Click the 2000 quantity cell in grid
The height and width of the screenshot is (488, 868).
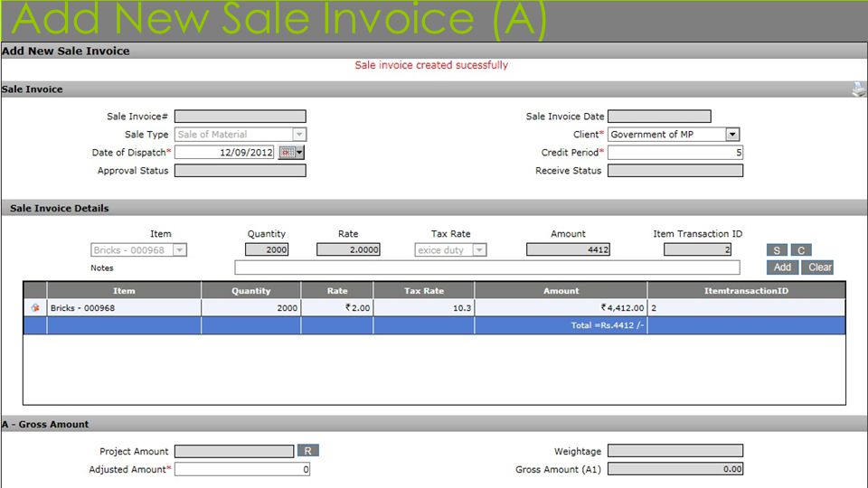250,307
